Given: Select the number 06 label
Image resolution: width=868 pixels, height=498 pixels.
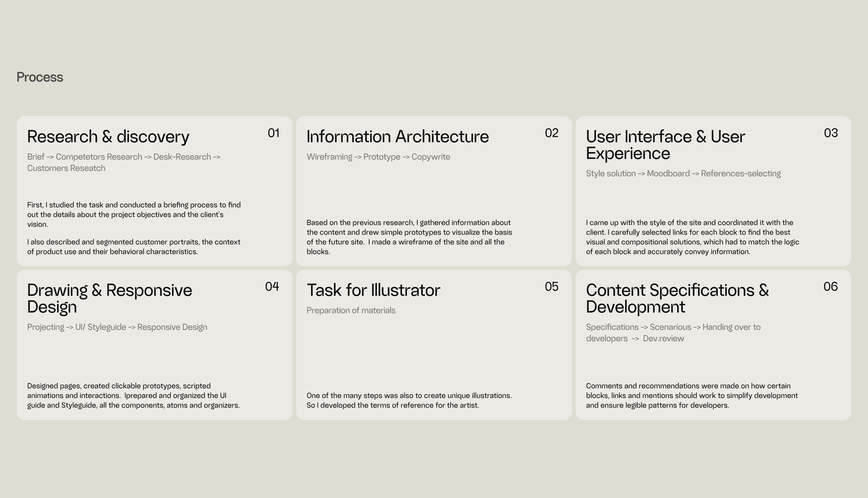Looking at the screenshot, I should (830, 287).
